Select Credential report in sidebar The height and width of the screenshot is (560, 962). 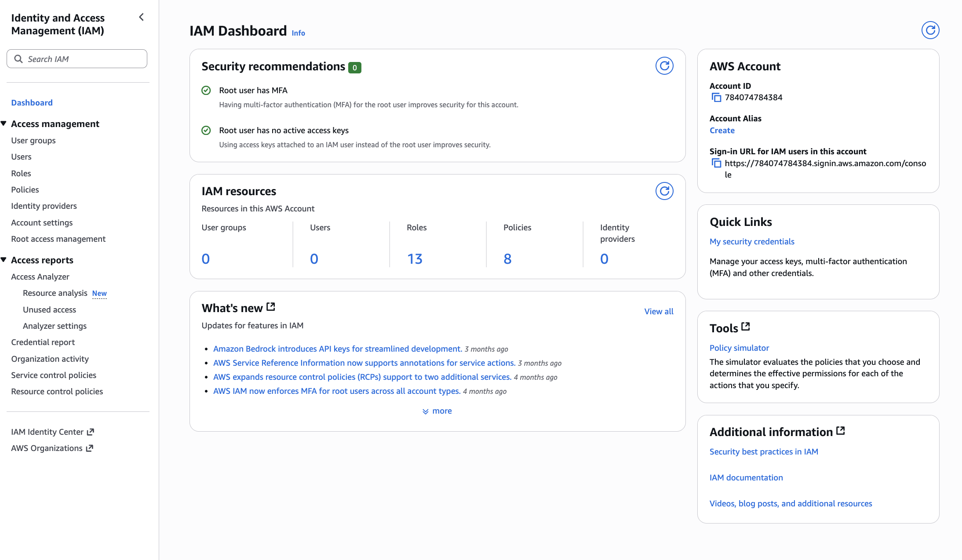click(43, 342)
